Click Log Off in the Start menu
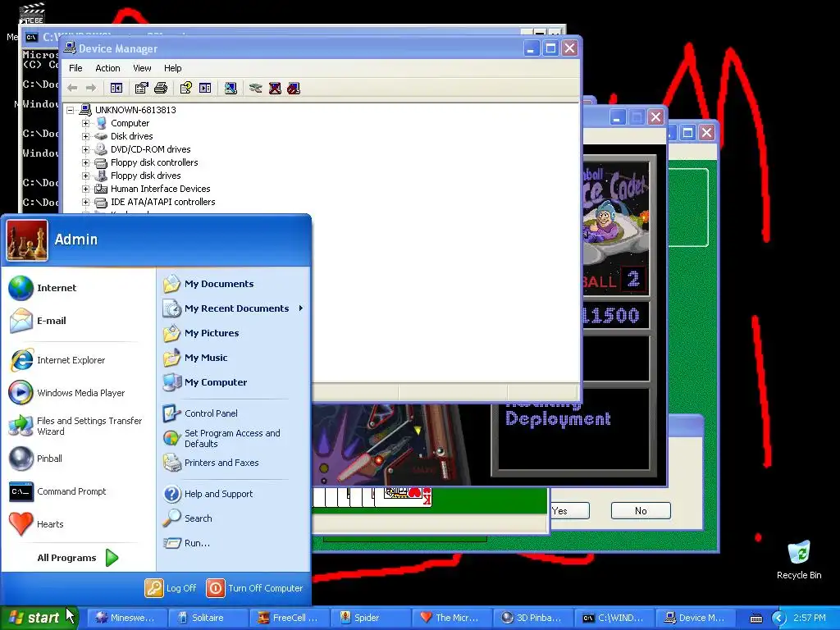 click(171, 588)
